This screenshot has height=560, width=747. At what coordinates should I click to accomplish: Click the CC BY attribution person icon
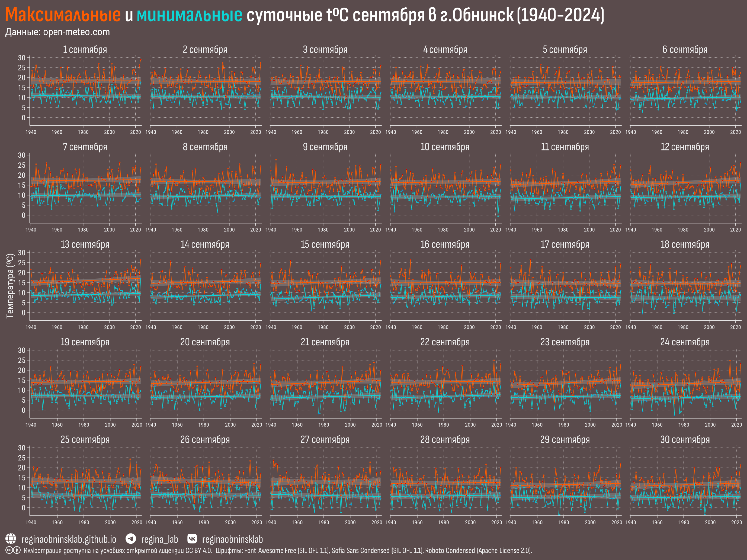[x=17, y=550]
